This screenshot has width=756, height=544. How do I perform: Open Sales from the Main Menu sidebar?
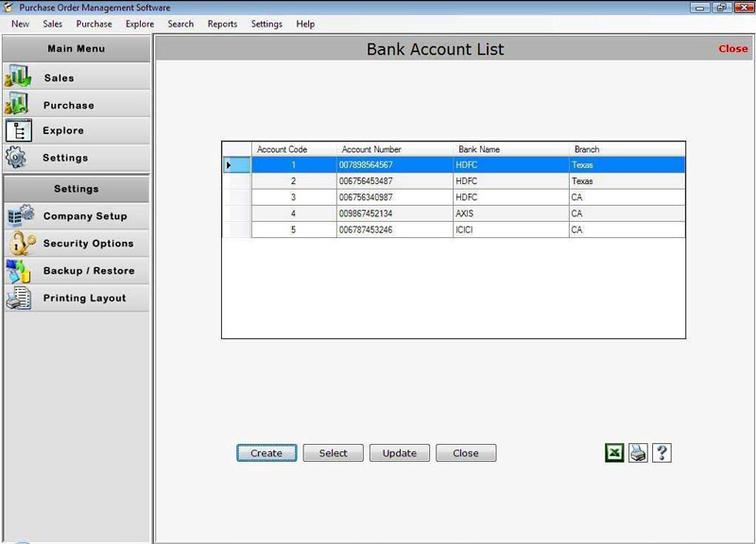[57, 76]
